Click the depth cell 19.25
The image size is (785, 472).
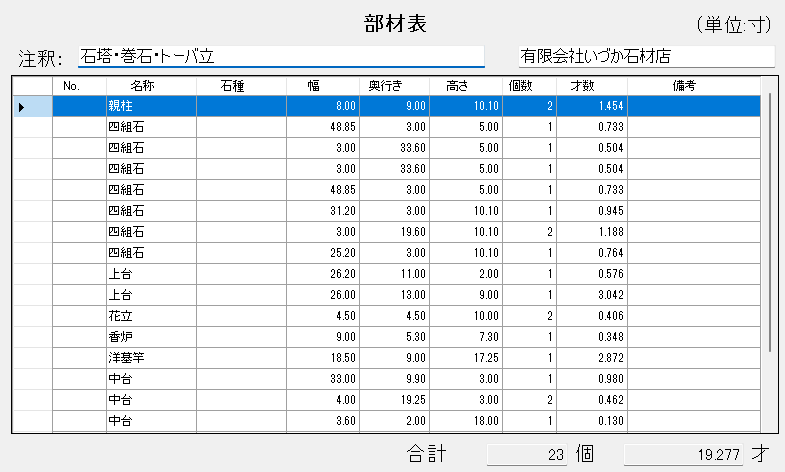pyautogui.click(x=395, y=400)
